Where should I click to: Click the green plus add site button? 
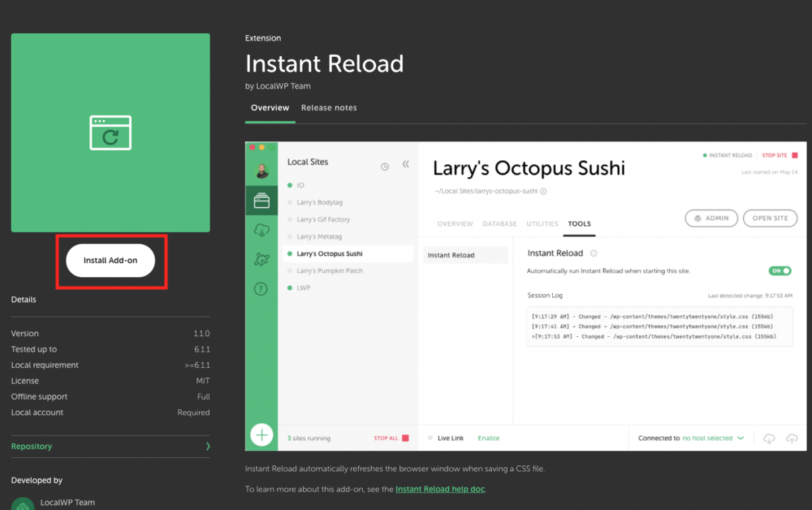(262, 434)
